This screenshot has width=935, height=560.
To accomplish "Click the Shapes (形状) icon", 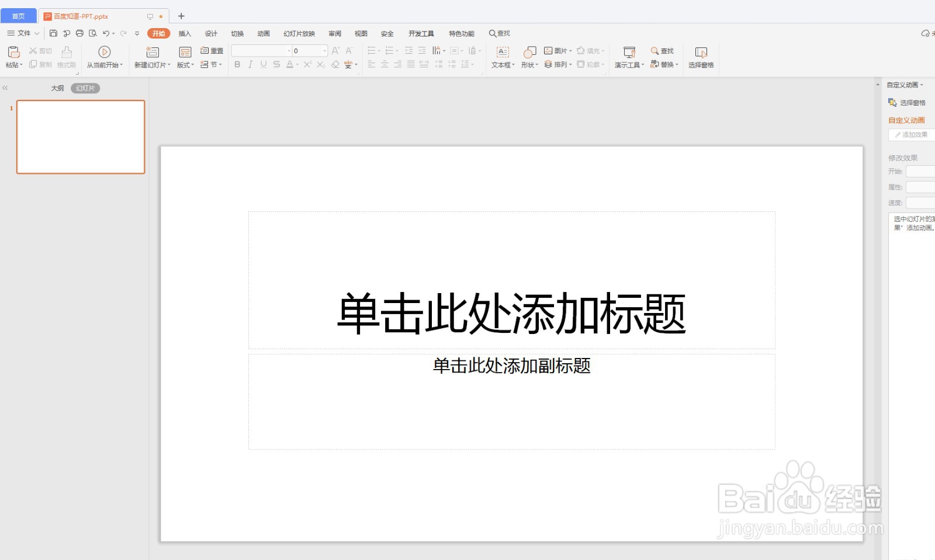I will pos(529,52).
